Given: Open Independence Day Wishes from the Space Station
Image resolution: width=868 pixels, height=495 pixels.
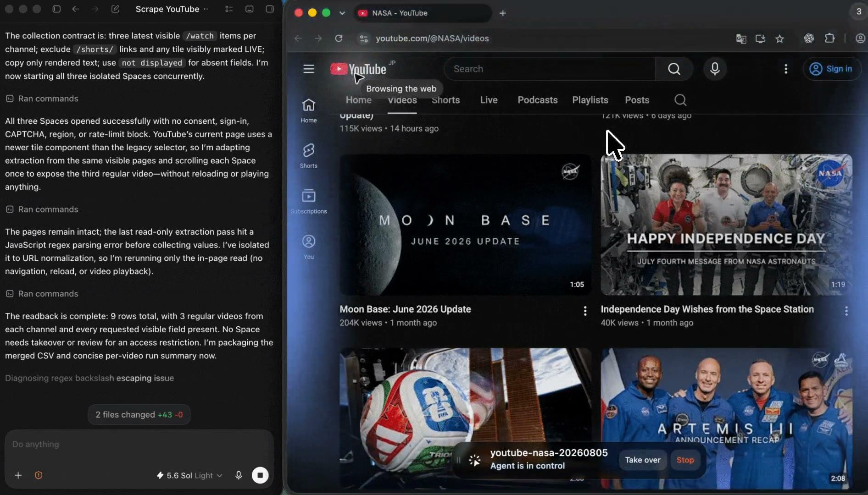Looking at the screenshot, I should coord(707,309).
